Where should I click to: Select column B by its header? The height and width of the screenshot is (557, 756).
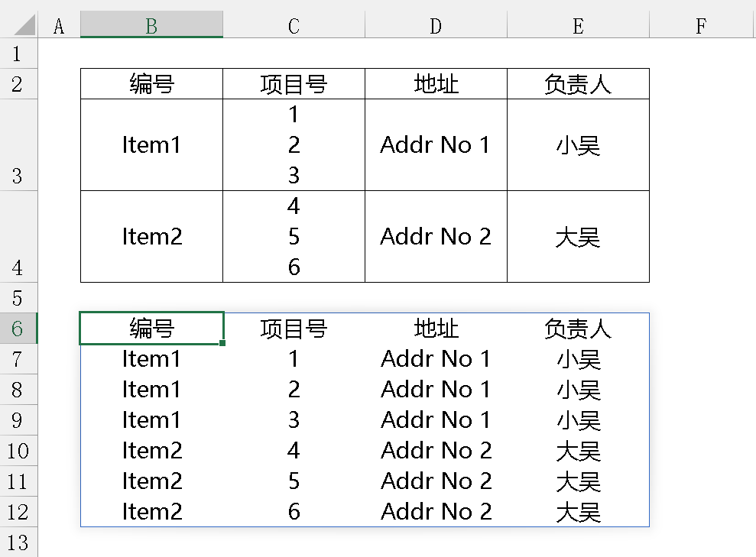point(151,26)
